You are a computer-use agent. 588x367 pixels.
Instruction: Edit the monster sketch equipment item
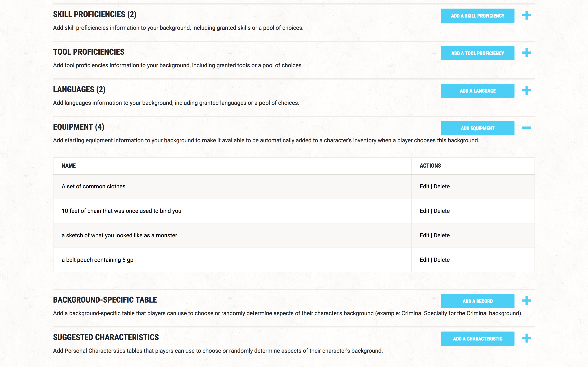(424, 235)
